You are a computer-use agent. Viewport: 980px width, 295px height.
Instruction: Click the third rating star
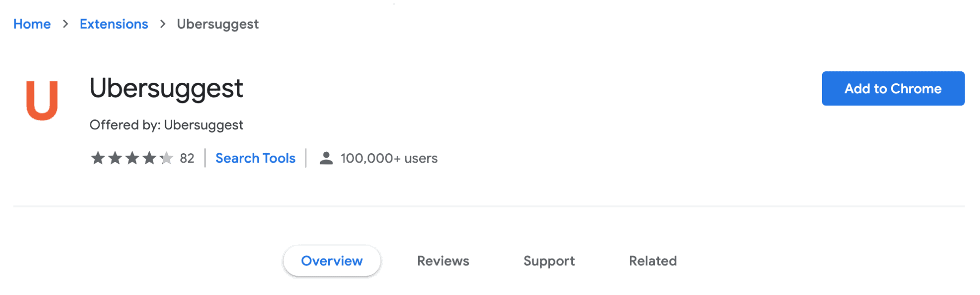[x=132, y=158]
